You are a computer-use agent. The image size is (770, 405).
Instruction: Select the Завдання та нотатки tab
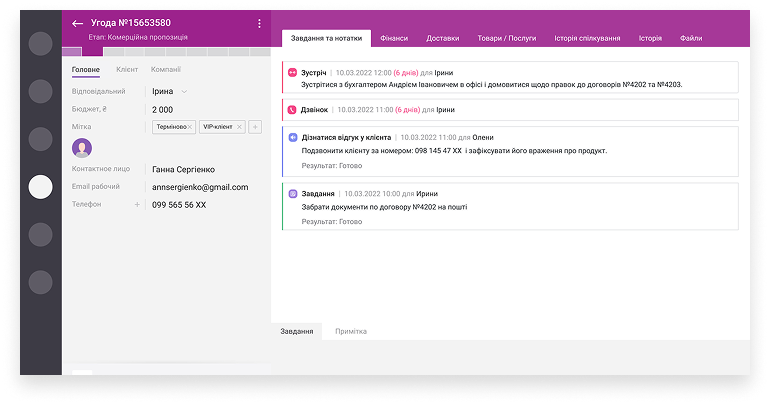[326, 38]
